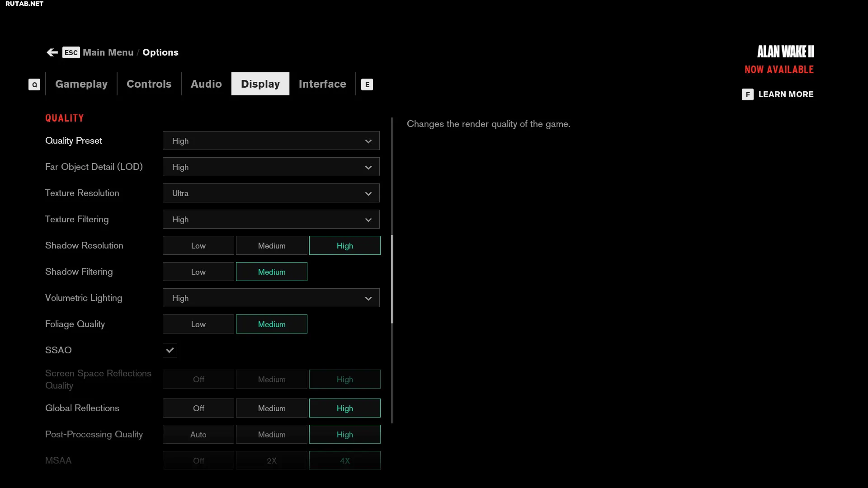Set Post-Processing Quality to Auto
The height and width of the screenshot is (488, 868).
(x=198, y=434)
